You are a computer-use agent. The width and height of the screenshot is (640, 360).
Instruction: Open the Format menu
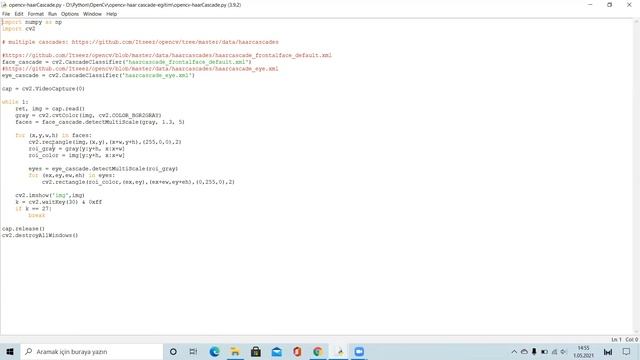[36, 14]
